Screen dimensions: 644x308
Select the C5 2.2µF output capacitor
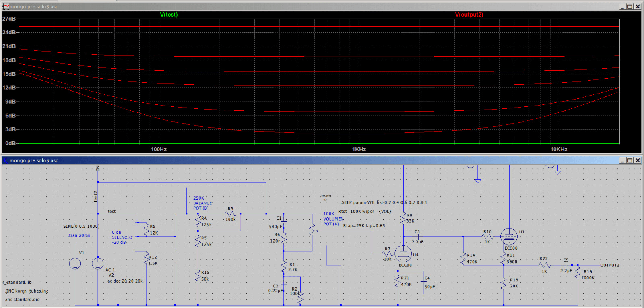coord(566,265)
